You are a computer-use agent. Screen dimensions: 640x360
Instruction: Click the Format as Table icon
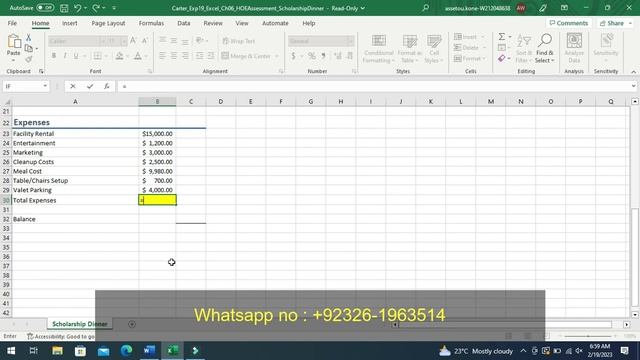[409, 41]
